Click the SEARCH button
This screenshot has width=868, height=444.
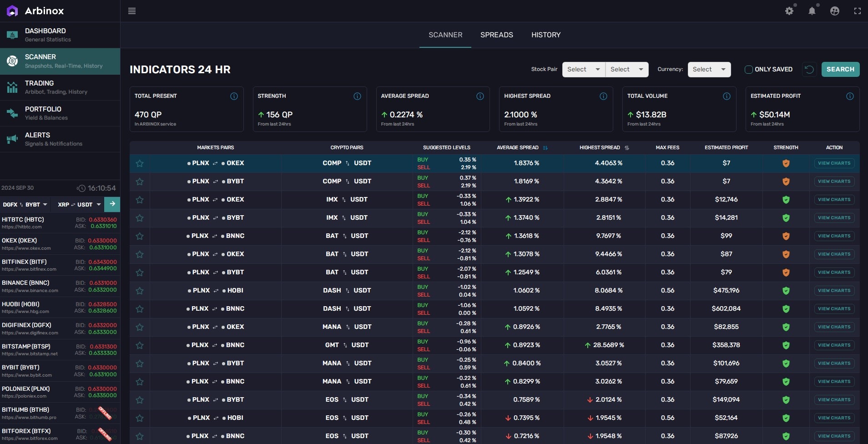pyautogui.click(x=840, y=70)
